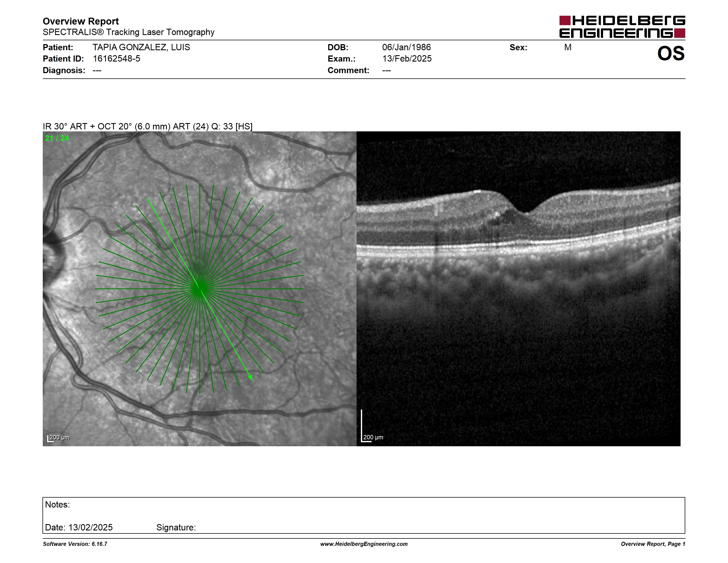The image size is (728, 563).
Task: Click the Exam date 13/Feb/2025
Action: pos(407,59)
